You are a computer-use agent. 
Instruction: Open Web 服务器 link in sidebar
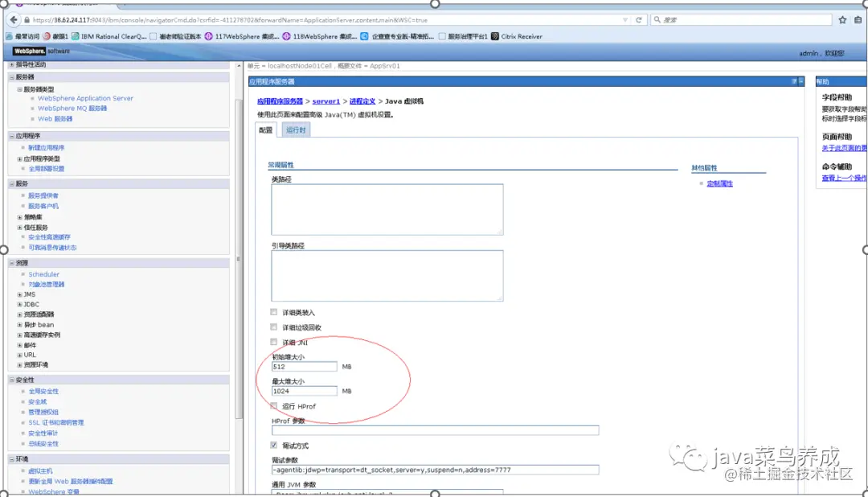(55, 119)
